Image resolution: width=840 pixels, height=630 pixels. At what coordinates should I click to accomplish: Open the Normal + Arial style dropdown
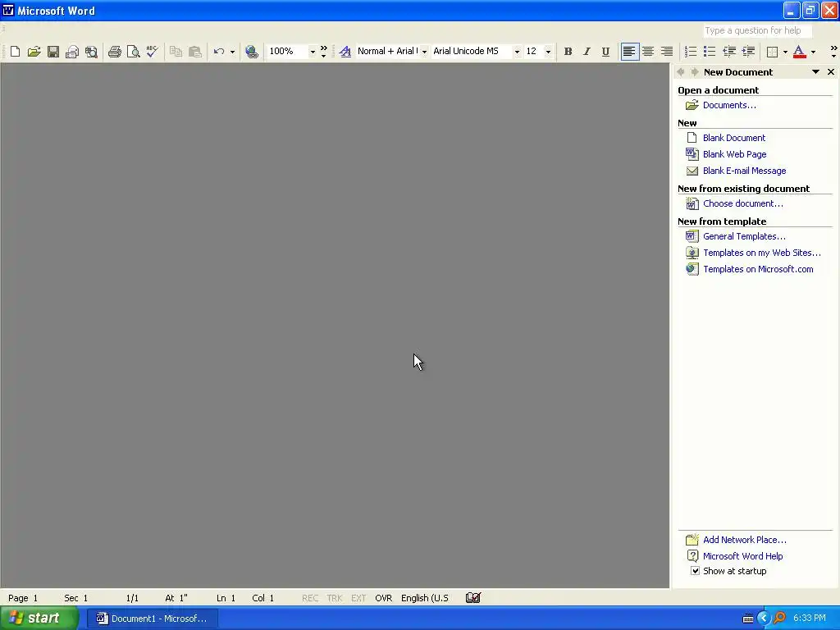424,52
